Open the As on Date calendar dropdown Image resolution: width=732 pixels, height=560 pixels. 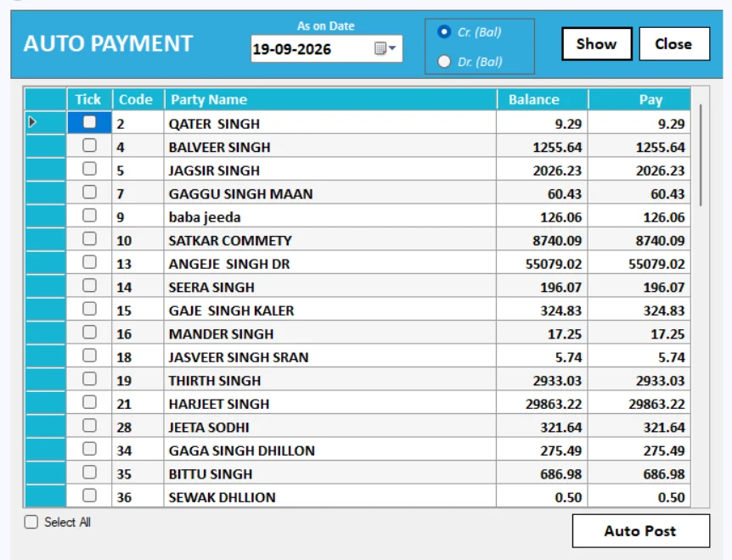[x=386, y=48]
